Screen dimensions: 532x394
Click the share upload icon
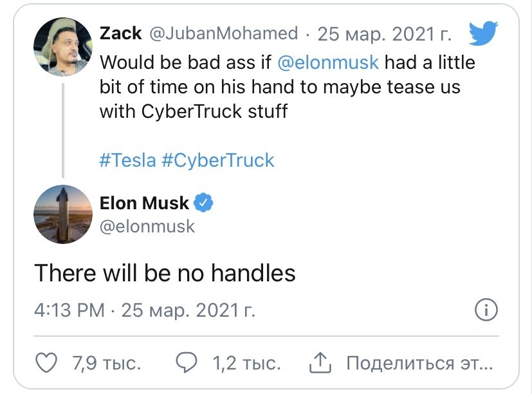pos(320,364)
